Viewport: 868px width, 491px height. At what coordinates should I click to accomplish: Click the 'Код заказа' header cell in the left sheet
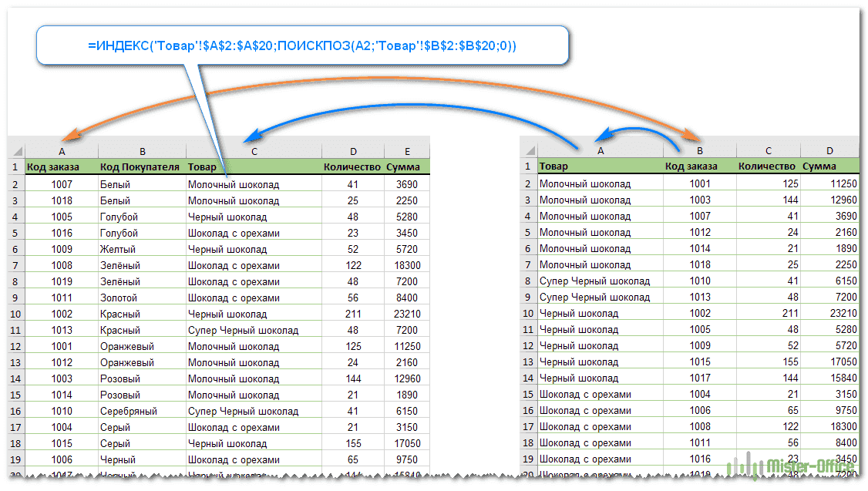click(62, 166)
